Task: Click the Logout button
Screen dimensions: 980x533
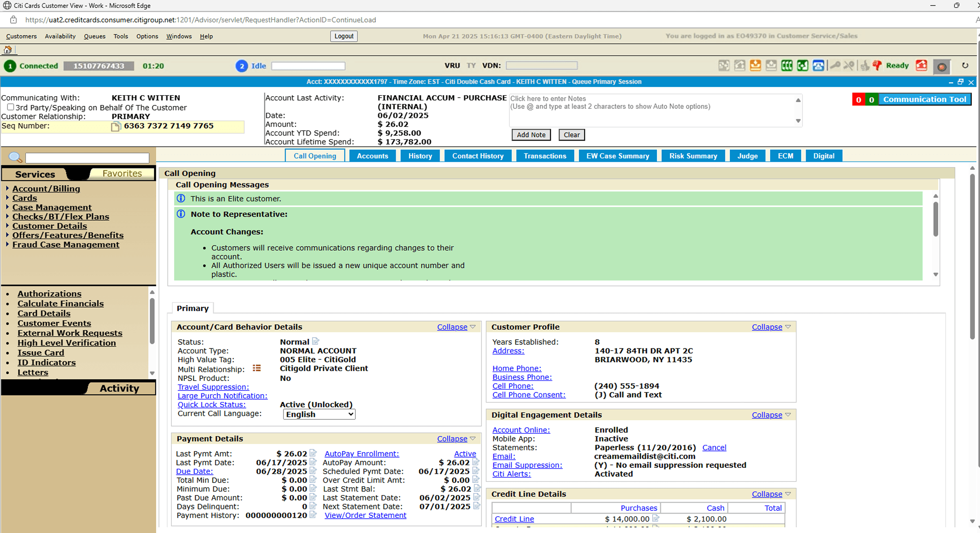Action: 344,36
